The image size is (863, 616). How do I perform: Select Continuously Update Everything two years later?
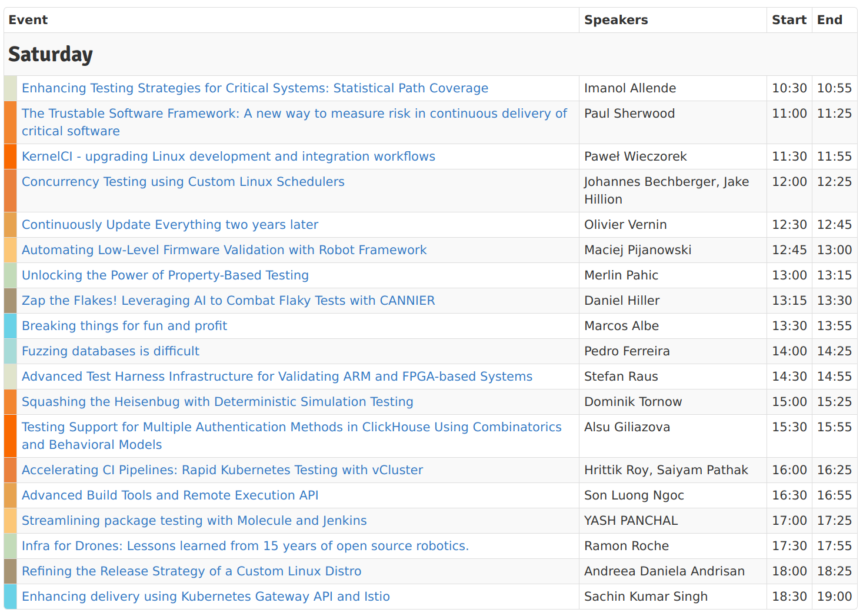(x=170, y=225)
